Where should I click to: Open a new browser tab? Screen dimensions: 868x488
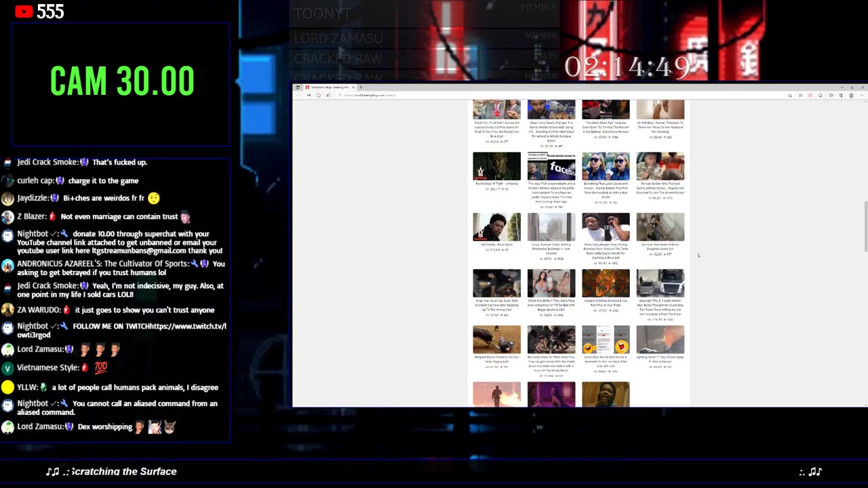[x=361, y=87]
